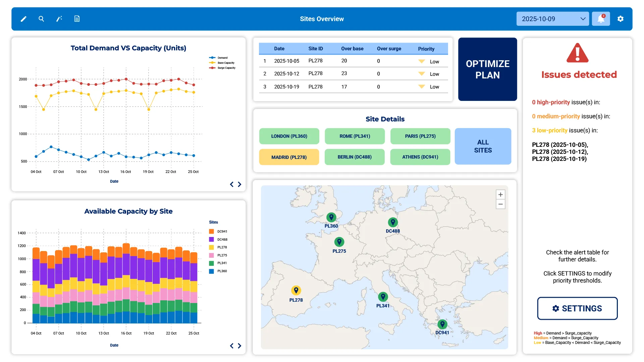Select the ATHENS (DC941) site
This screenshot has height=362, width=644.
coord(420,157)
